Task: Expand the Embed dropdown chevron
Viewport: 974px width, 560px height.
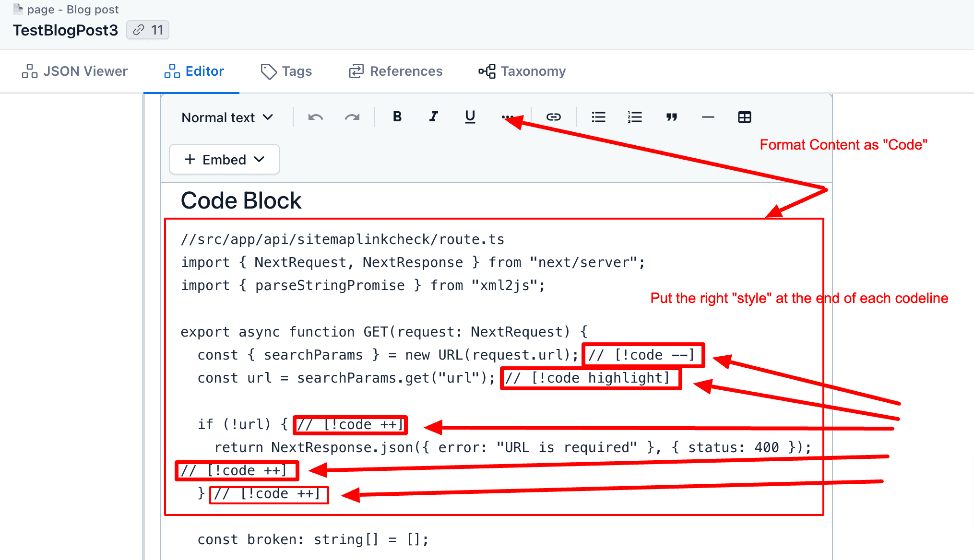Action: (260, 159)
